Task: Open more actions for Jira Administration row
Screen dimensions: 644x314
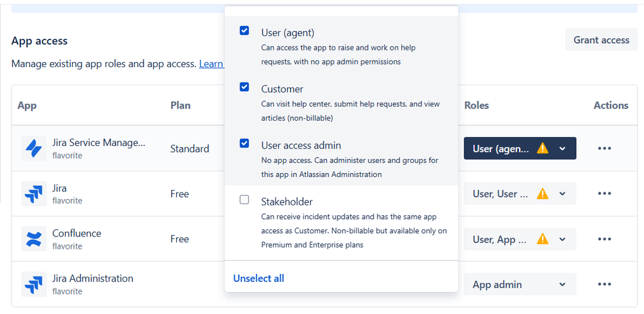Action: point(605,284)
